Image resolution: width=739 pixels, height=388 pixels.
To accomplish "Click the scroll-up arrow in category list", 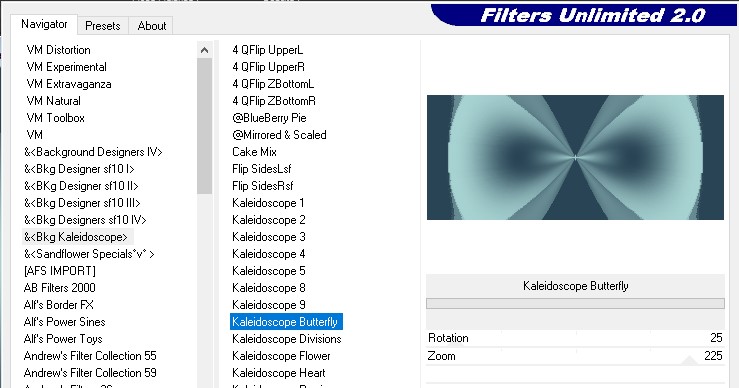I will pos(205,50).
